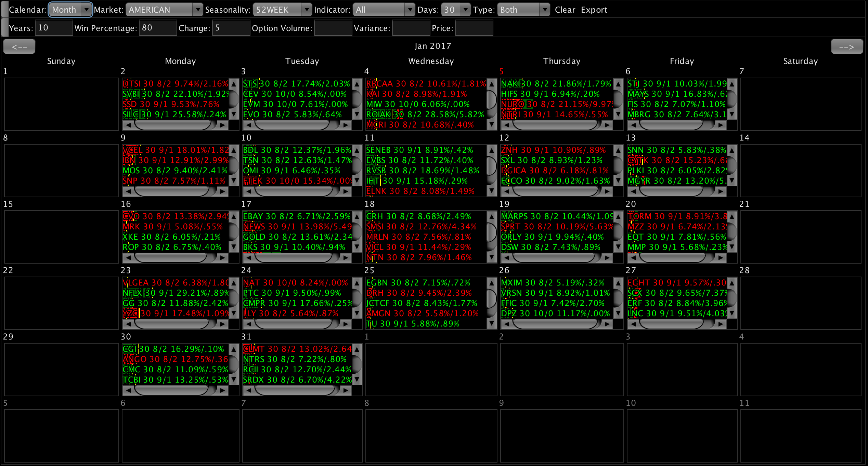
Task: Click scroll-up arrow in Jan 11 list
Action: pyautogui.click(x=492, y=150)
